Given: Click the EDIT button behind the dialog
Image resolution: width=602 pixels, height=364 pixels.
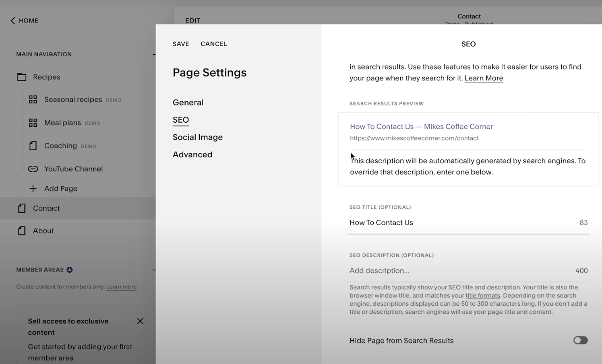Looking at the screenshot, I should [x=193, y=21].
